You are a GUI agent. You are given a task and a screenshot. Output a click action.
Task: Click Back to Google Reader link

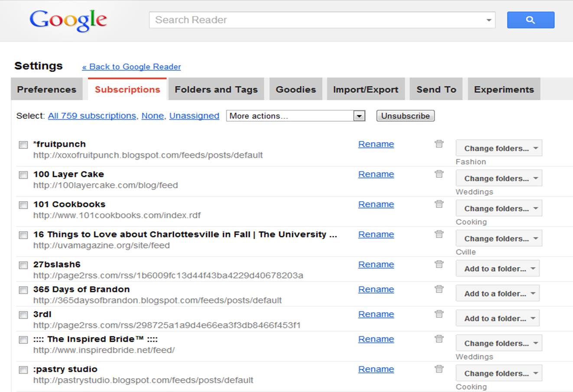(x=131, y=67)
